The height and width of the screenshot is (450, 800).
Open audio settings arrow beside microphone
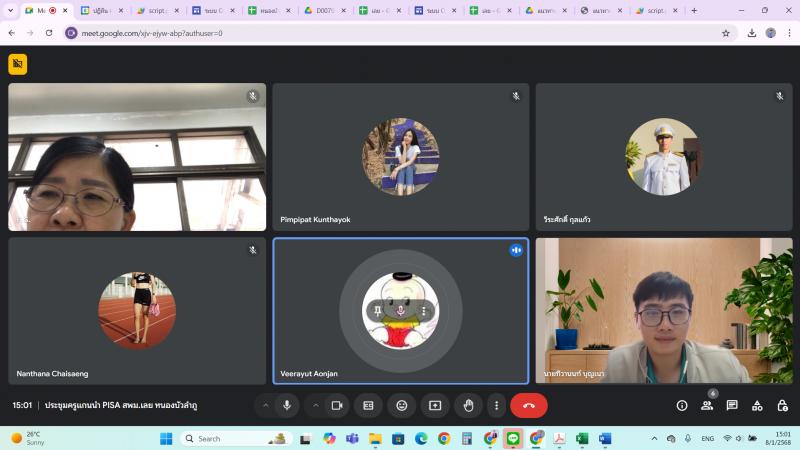tap(265, 406)
